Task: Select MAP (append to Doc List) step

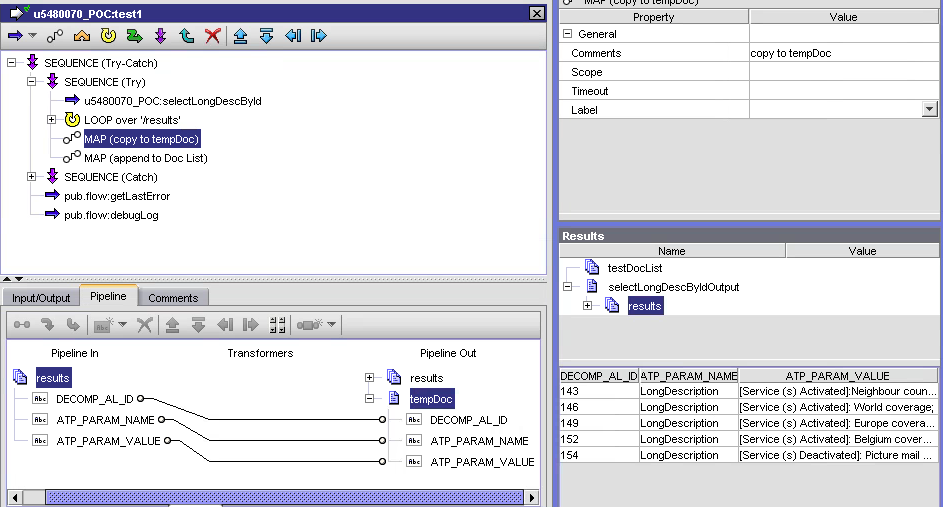Action: pos(146,158)
